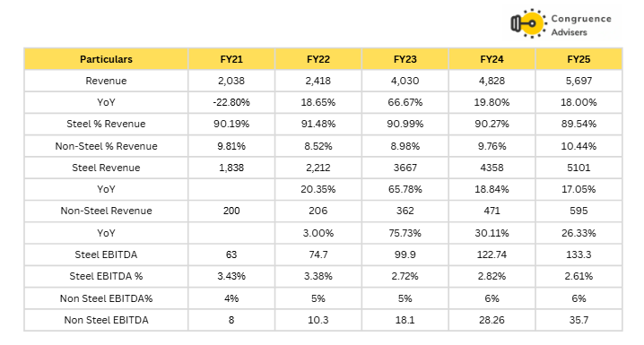Click FY25 revenue value 5,697
The width and height of the screenshot is (644, 345).
pyautogui.click(x=579, y=81)
